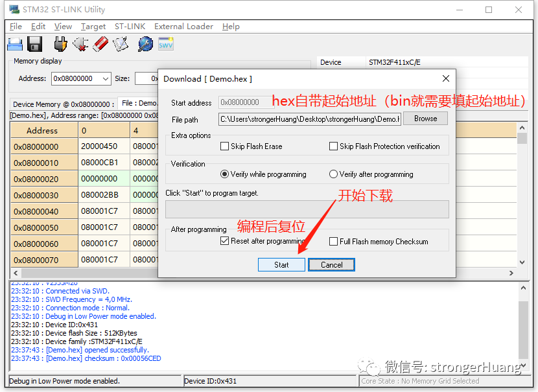The height and width of the screenshot is (392, 538).
Task: Minimize the ST-LINK Utility window
Action: point(460,10)
